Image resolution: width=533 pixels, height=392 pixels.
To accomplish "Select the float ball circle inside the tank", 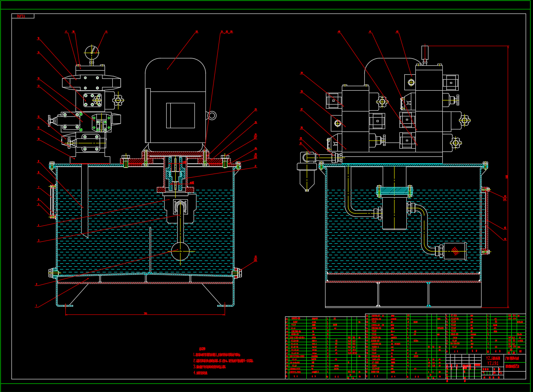I will (x=180, y=251).
